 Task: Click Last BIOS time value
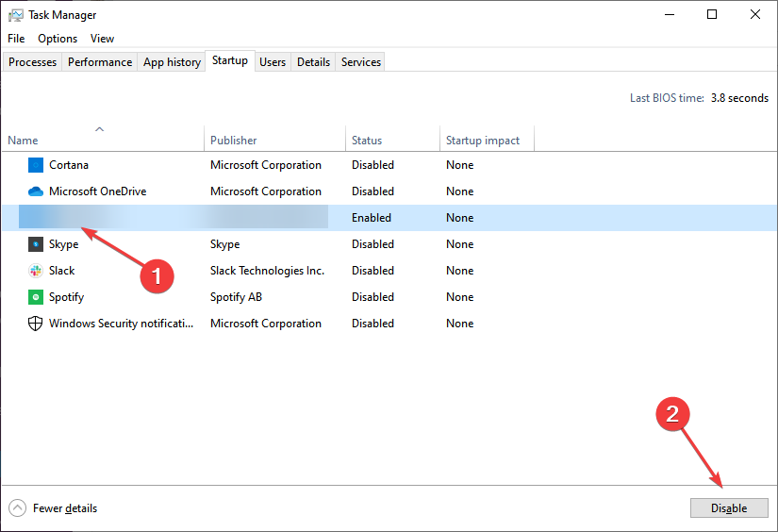pyautogui.click(x=739, y=98)
